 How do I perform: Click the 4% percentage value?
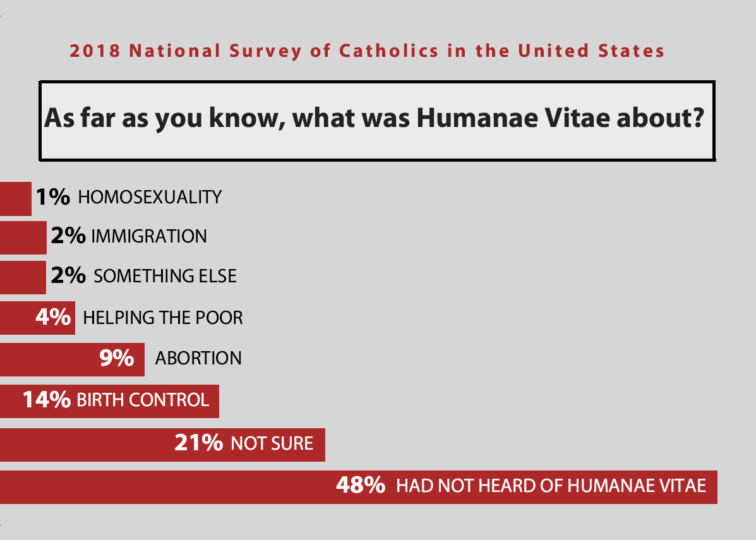[53, 317]
